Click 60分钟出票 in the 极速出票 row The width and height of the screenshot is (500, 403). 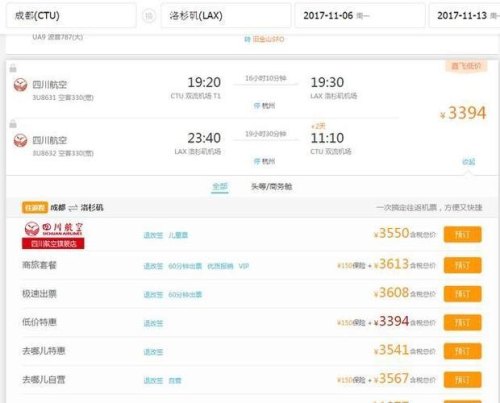185,295
